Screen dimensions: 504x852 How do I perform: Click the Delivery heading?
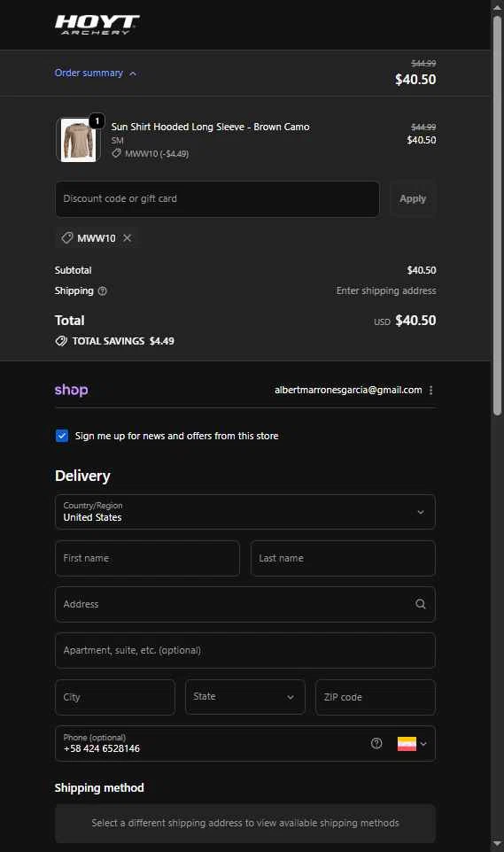coord(82,476)
